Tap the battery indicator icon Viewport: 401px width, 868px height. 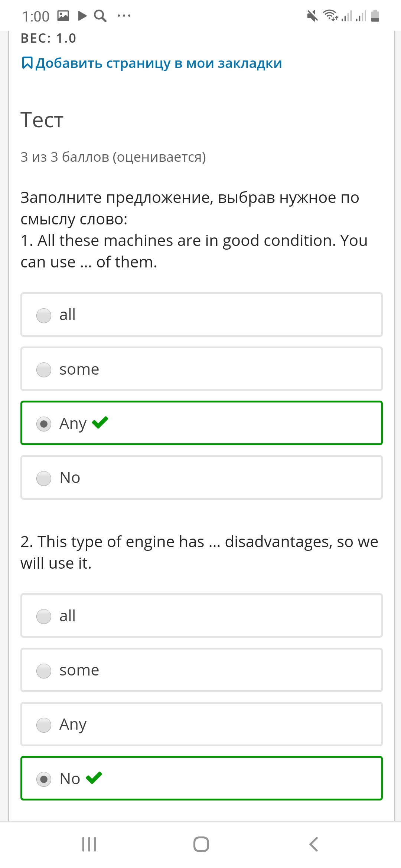(x=375, y=16)
